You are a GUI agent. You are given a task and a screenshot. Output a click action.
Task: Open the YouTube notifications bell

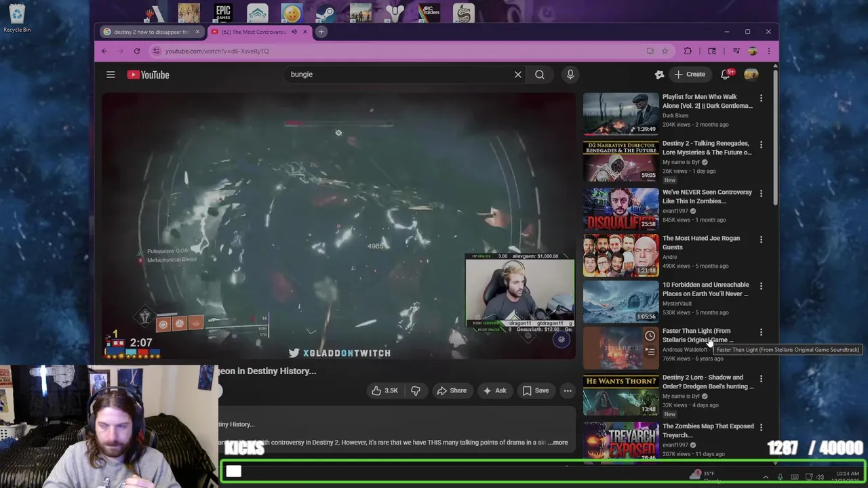725,75
